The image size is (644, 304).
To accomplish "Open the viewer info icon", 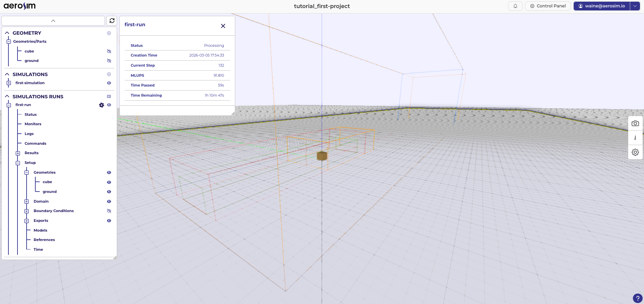I will pos(635,138).
